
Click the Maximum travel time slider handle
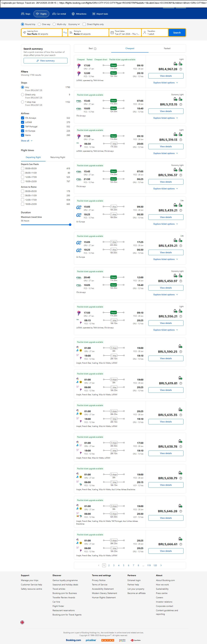click(x=70, y=225)
